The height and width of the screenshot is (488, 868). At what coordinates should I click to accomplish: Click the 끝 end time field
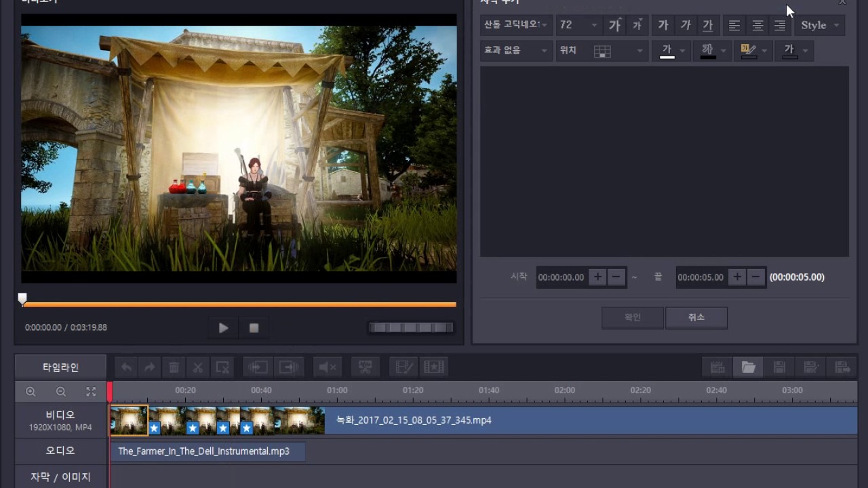pyautogui.click(x=701, y=277)
